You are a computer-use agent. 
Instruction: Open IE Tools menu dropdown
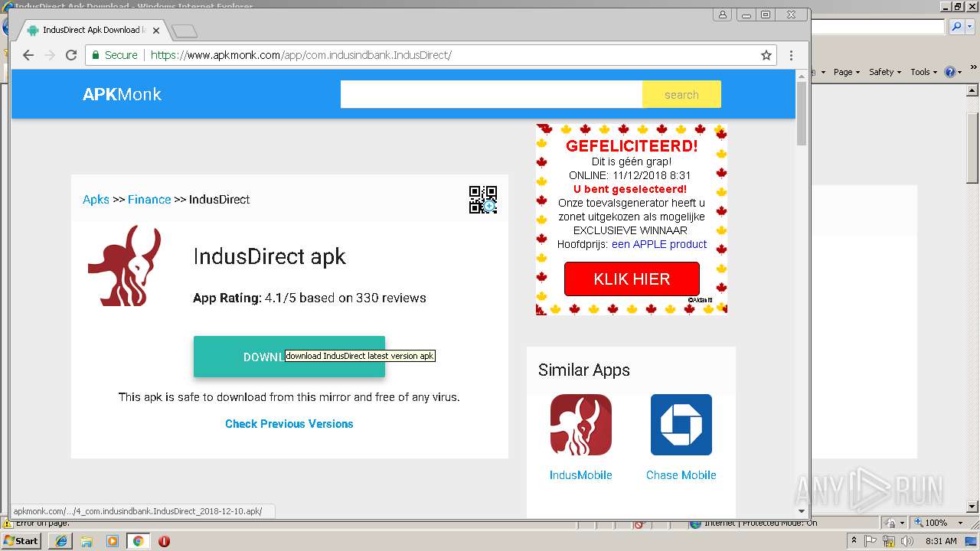pos(923,72)
